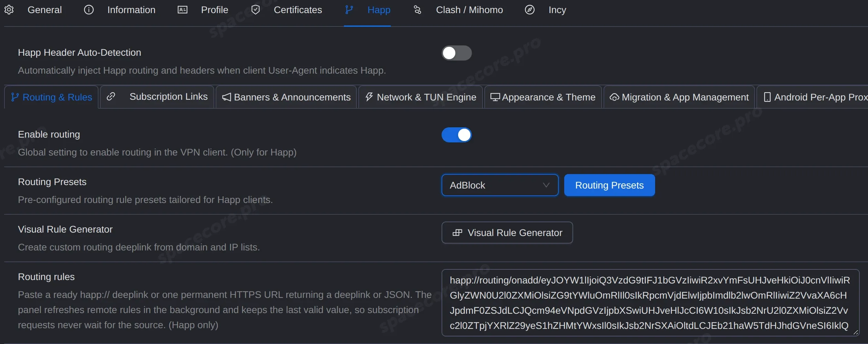Click the textarea resize handle corner

click(856, 332)
